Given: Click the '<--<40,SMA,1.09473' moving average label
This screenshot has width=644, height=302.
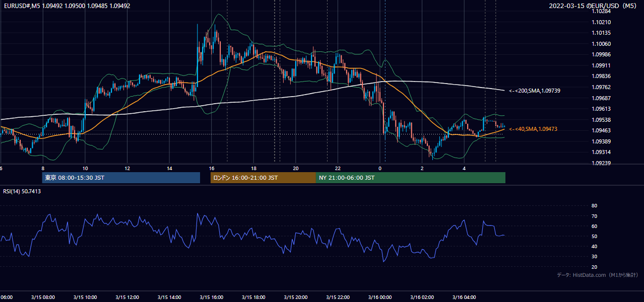Looking at the screenshot, I should click(x=533, y=129).
